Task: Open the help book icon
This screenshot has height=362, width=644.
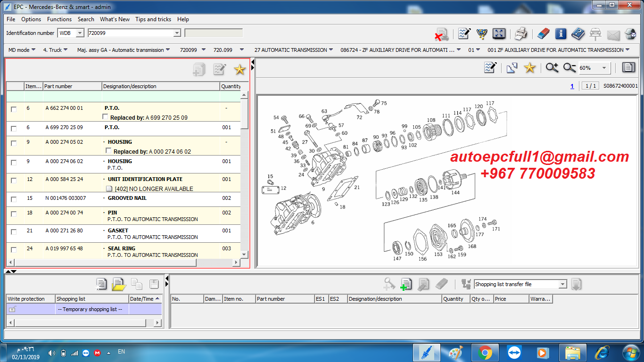Action: click(578, 33)
